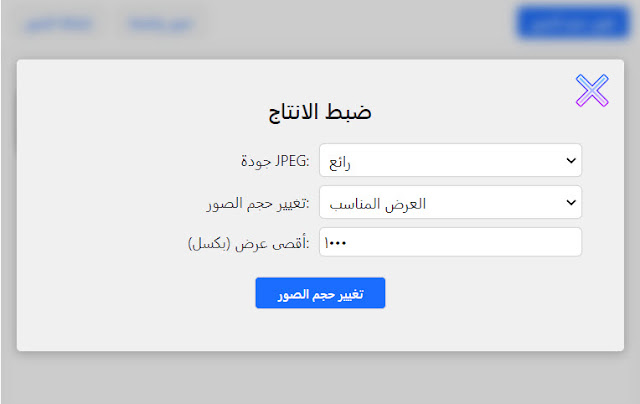Select the العرض المناسب value text
This screenshot has width=640, height=404.
pyautogui.click(x=378, y=204)
